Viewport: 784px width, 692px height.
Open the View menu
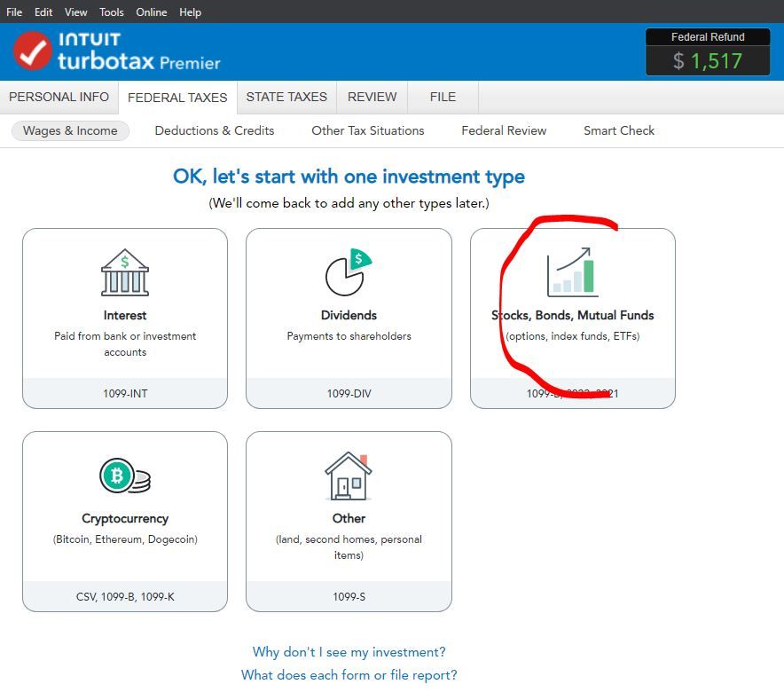(76, 12)
